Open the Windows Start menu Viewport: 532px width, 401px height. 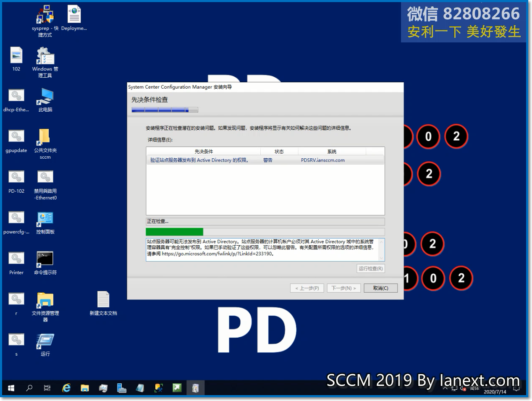(x=11, y=388)
